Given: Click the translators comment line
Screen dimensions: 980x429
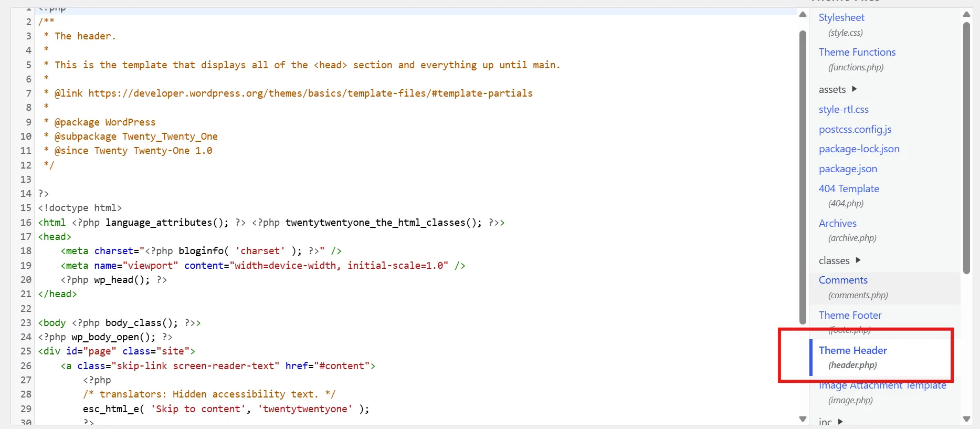Looking at the screenshot, I should [x=209, y=394].
